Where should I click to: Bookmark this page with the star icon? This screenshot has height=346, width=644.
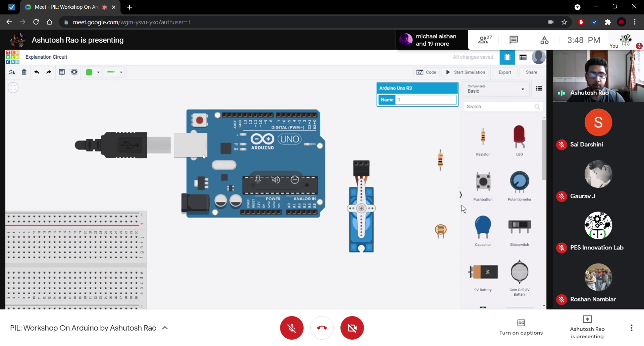[564, 22]
